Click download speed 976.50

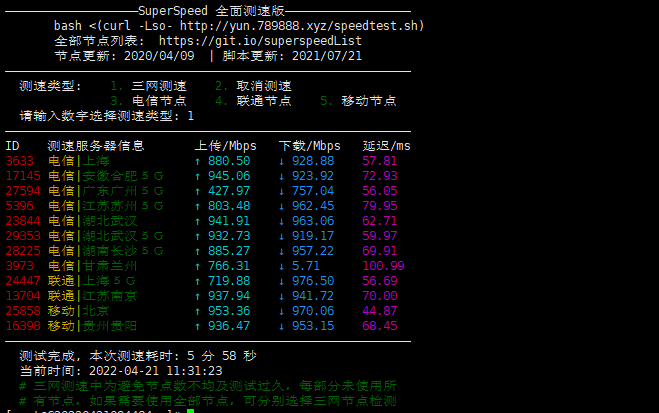coord(313,281)
